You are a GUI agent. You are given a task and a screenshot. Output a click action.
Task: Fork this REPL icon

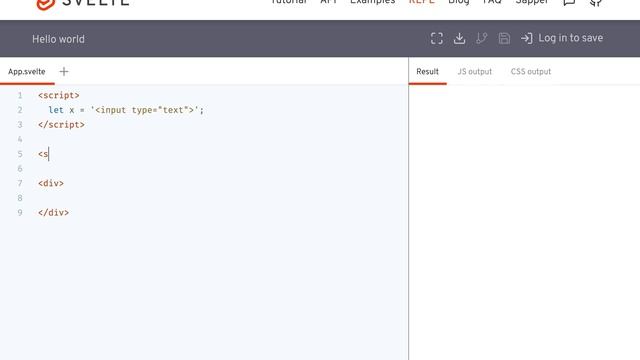(482, 38)
